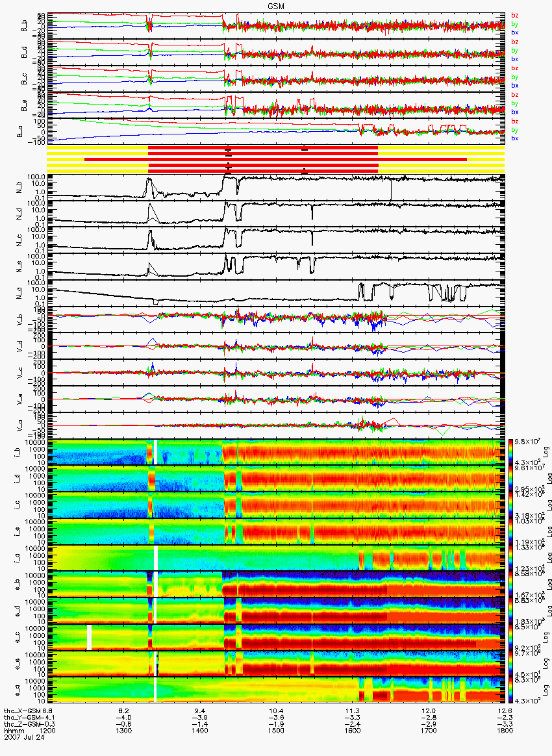Select the B_b panel axis label
Screen dimensions: 552x756
[x=24, y=26]
